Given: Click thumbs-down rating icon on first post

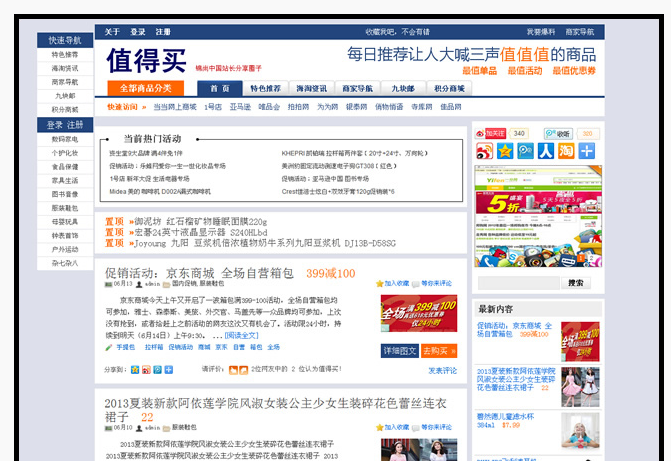Looking at the screenshot, I should [x=243, y=370].
